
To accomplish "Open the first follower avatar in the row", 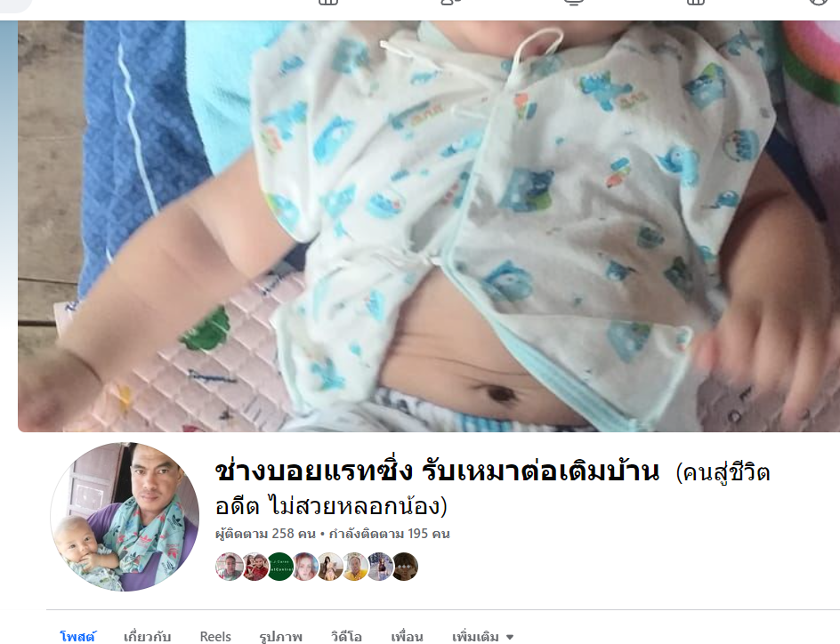I will tap(230, 567).
